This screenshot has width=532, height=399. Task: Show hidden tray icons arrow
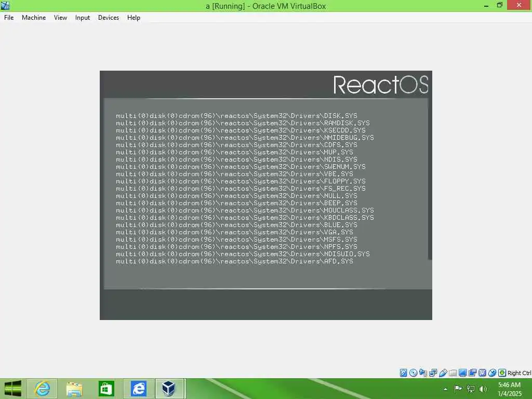(445, 389)
